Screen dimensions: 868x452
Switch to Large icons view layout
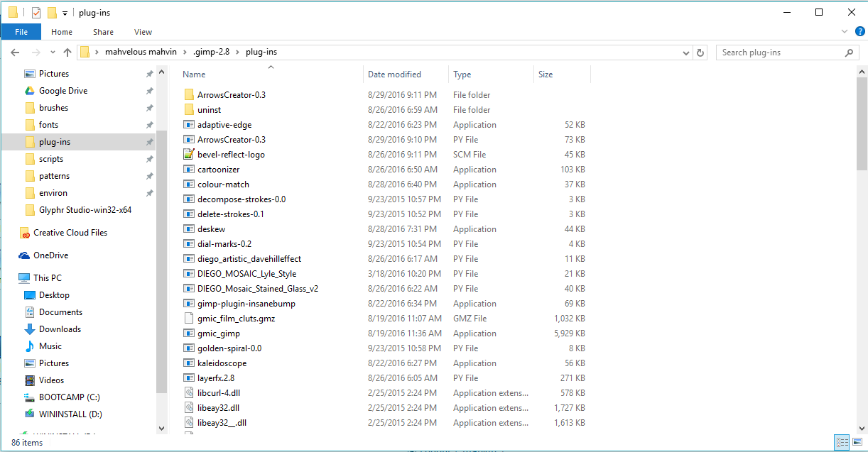(x=857, y=442)
